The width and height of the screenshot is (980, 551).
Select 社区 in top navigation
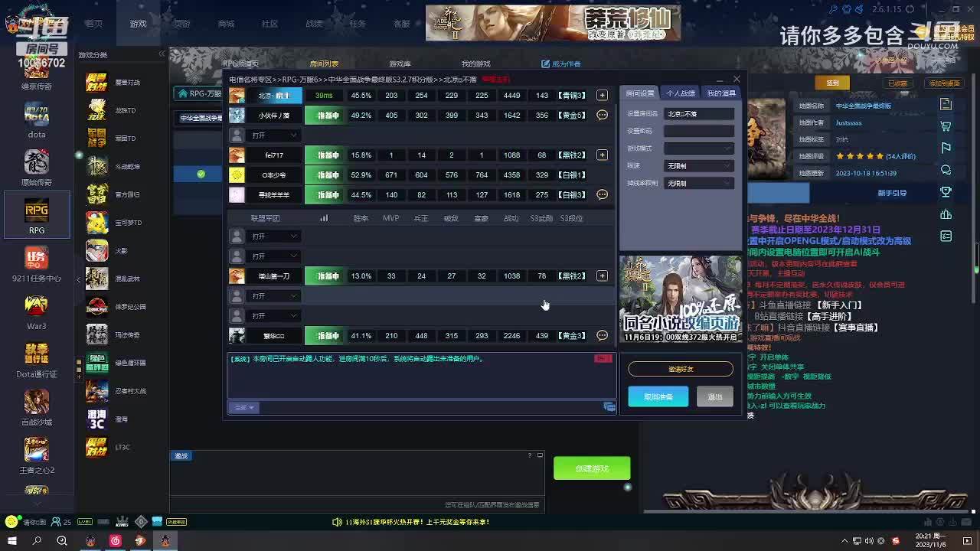(x=269, y=24)
